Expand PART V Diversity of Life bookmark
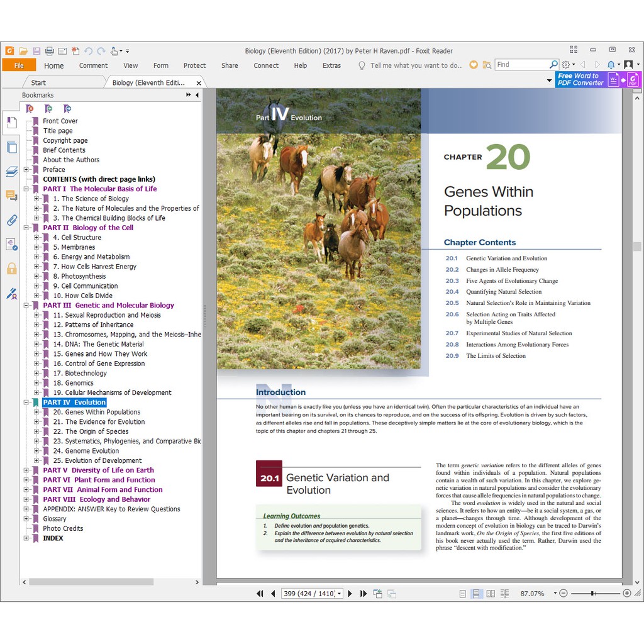 [26, 470]
